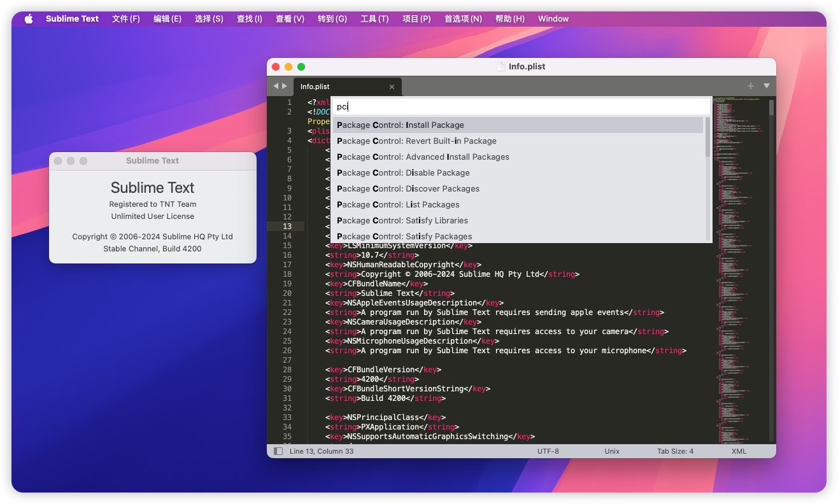
Task: Close the Sublime Text about window
Action: click(58, 161)
